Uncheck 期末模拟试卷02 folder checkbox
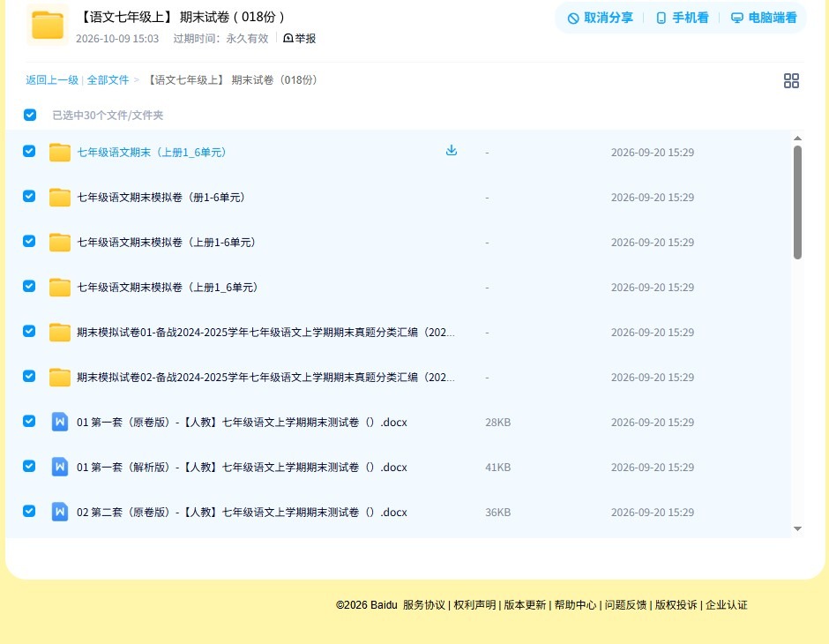 (29, 376)
